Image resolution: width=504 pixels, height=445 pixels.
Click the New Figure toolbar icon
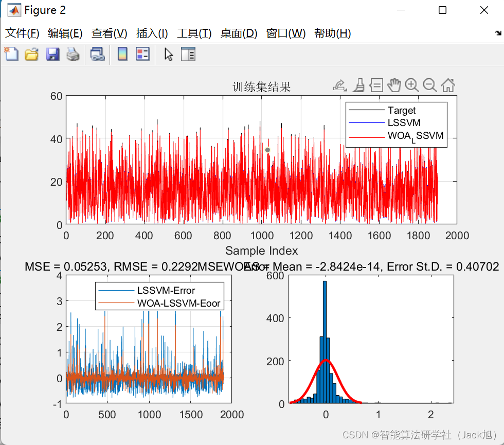(11, 54)
